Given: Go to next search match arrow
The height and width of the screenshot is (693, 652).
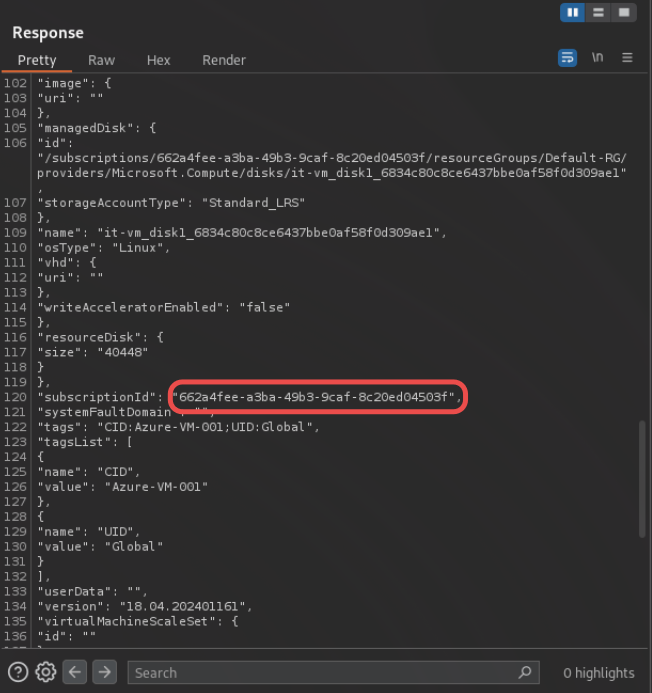Looking at the screenshot, I should coord(105,672).
